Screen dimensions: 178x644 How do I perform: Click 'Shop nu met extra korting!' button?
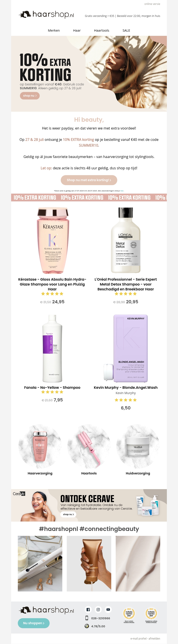click(89, 180)
